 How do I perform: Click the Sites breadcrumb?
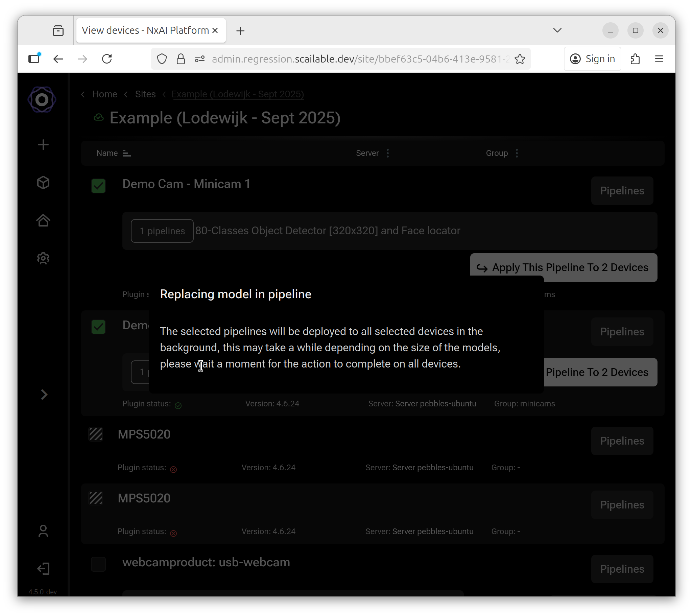tap(145, 94)
